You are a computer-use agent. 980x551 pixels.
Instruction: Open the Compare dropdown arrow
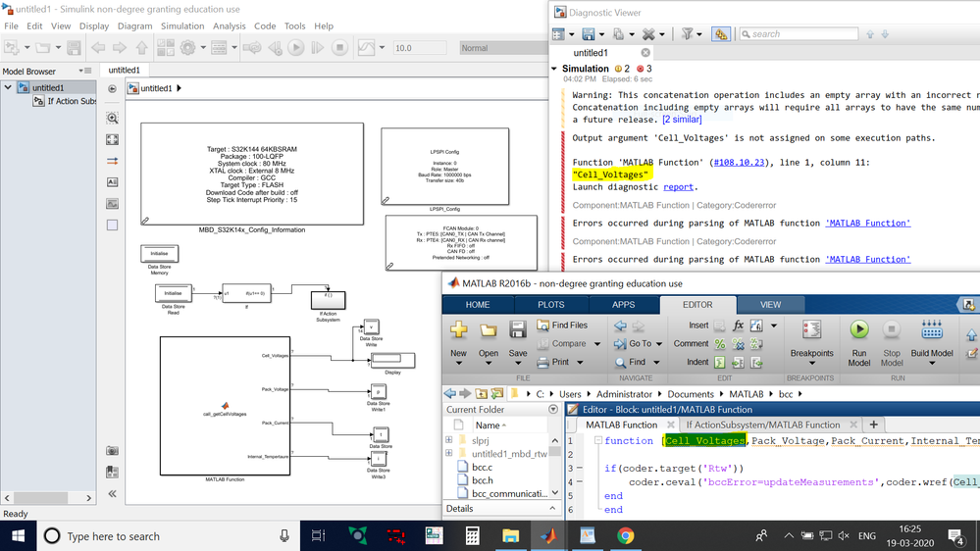(x=596, y=344)
